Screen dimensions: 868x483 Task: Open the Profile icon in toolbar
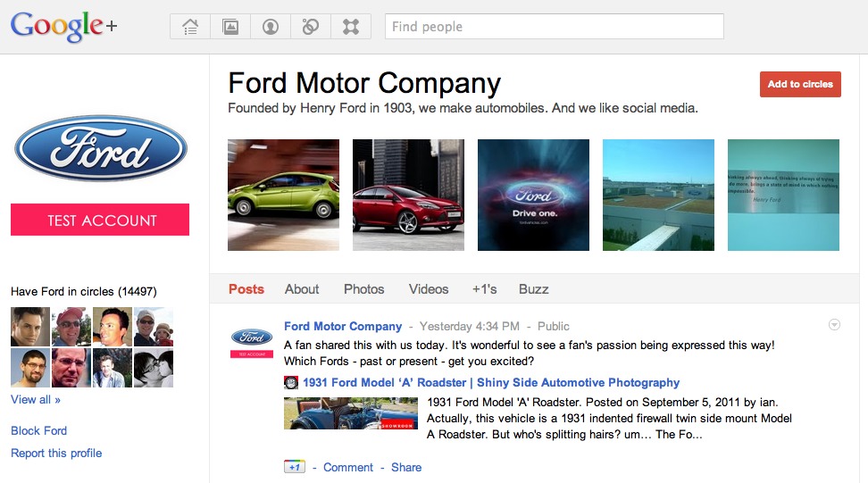271,27
